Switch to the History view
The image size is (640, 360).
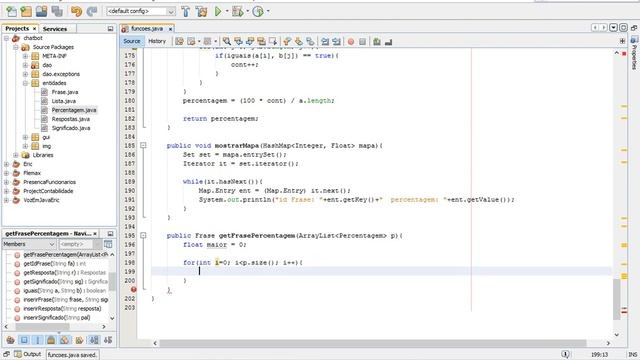(x=157, y=41)
